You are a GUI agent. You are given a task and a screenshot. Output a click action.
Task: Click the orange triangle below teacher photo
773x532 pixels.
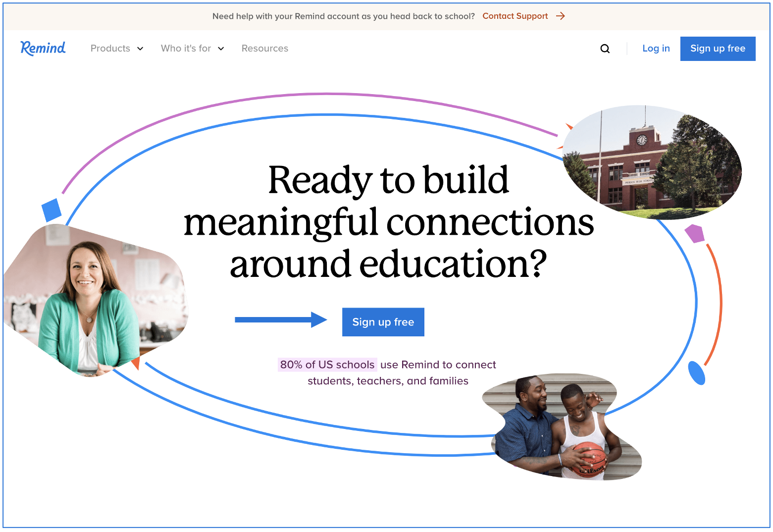(x=135, y=364)
